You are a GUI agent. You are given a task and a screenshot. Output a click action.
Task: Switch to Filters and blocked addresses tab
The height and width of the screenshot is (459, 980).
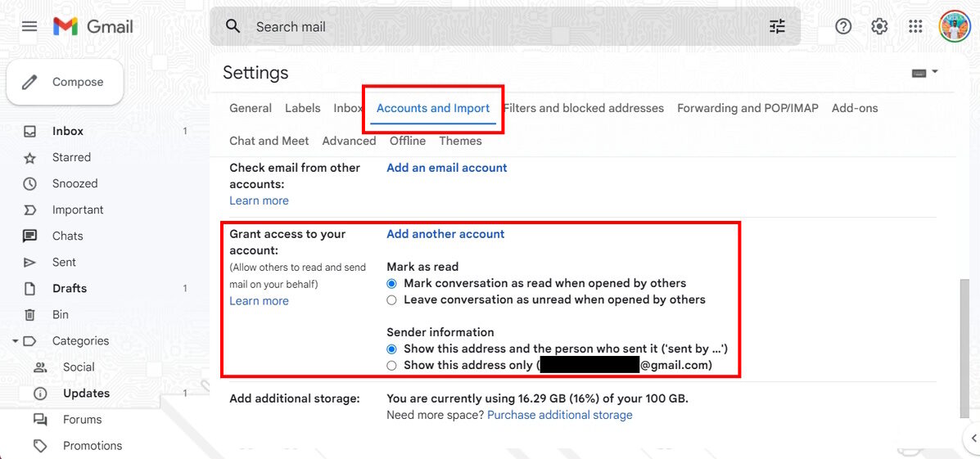click(x=584, y=108)
